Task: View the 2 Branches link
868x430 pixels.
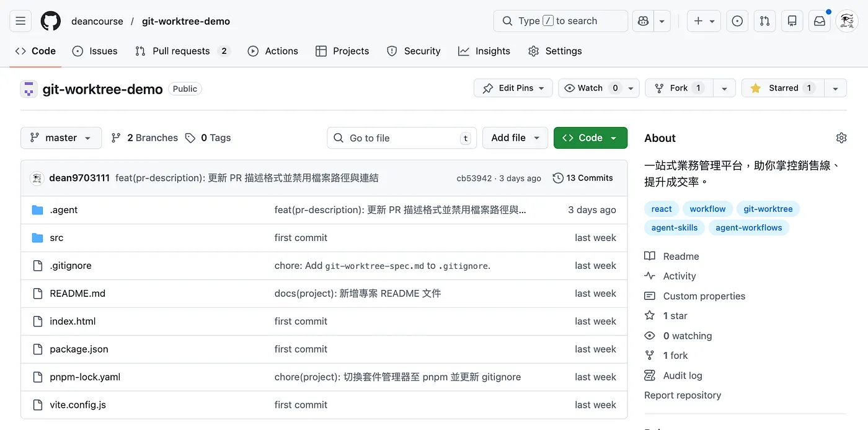Action: [144, 138]
